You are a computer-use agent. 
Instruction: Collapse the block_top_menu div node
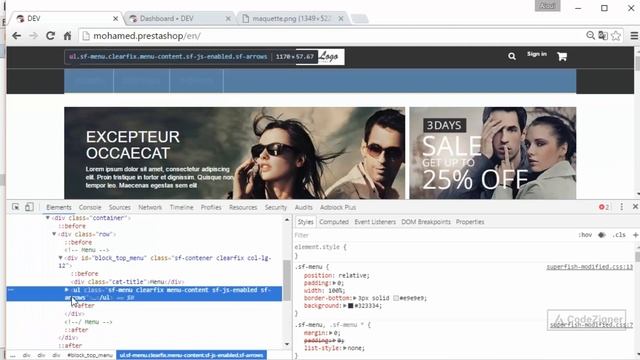click(x=60, y=258)
